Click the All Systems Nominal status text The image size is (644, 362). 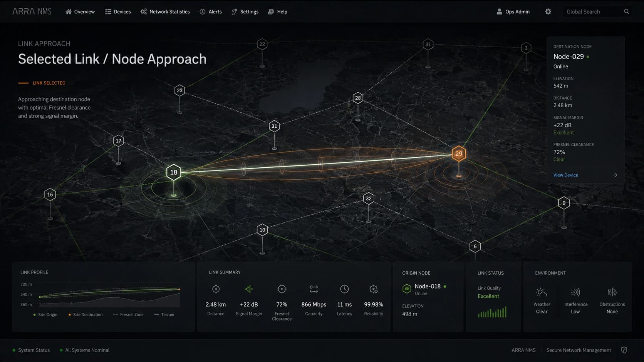point(87,350)
